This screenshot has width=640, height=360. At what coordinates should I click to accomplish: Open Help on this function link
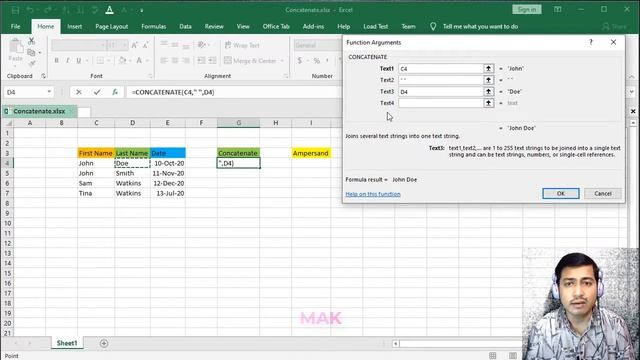tap(373, 194)
